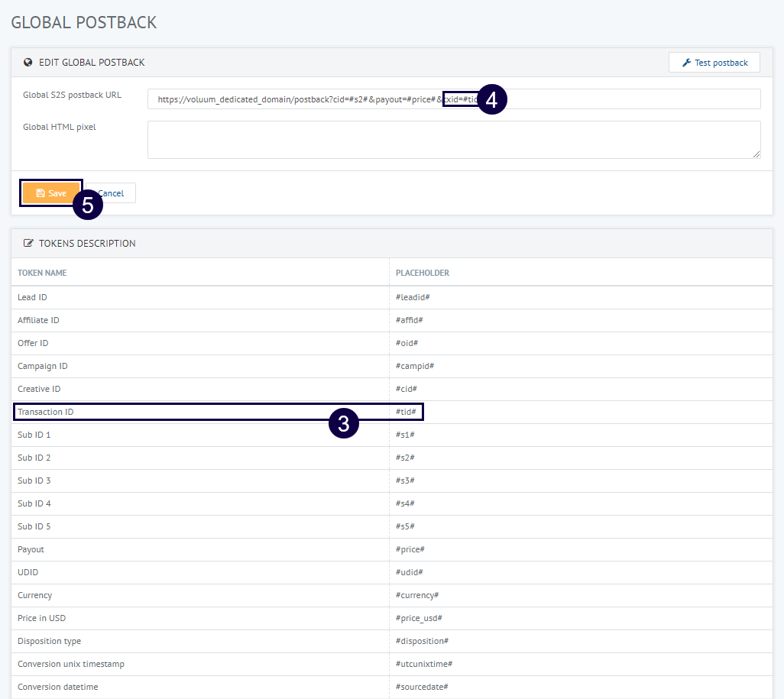Image resolution: width=784 pixels, height=699 pixels.
Task: Click the globe icon beside Edit Global Postback
Action: tap(28, 63)
